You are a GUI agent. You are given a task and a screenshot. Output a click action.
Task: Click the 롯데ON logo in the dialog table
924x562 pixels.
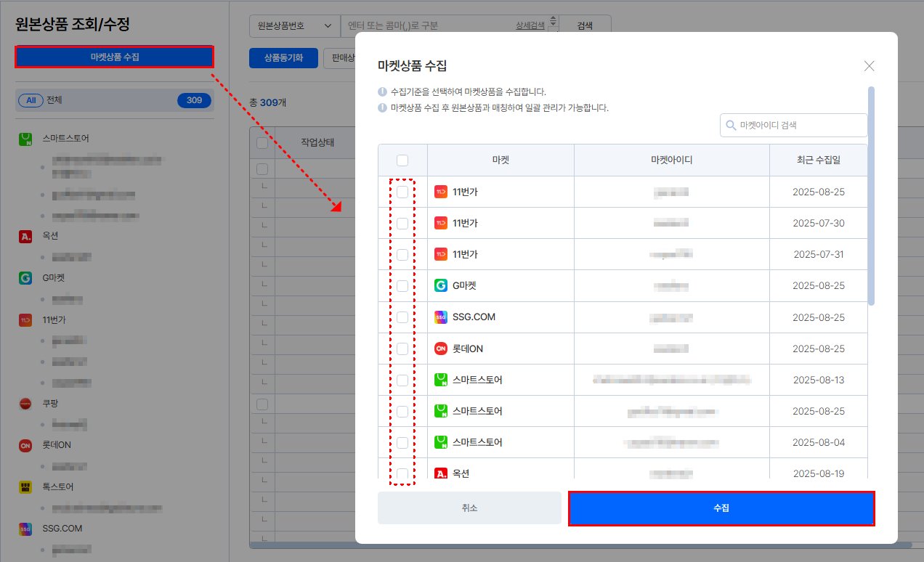440,349
